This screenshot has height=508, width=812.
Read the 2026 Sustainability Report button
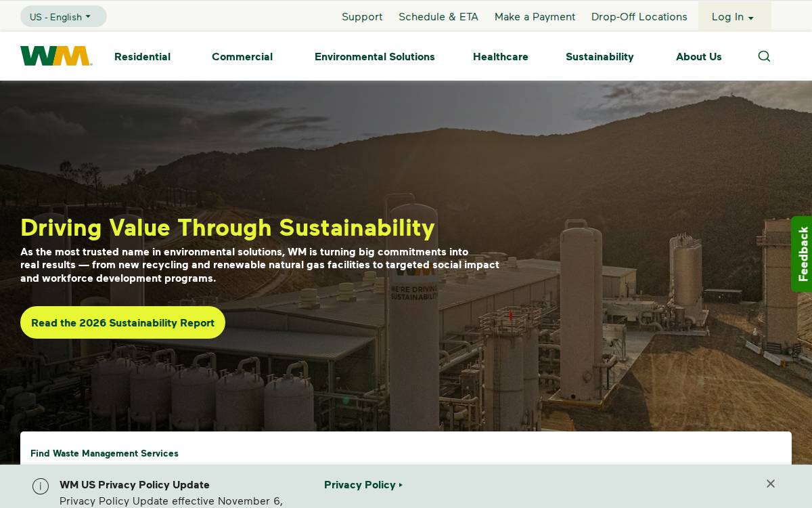point(122,322)
